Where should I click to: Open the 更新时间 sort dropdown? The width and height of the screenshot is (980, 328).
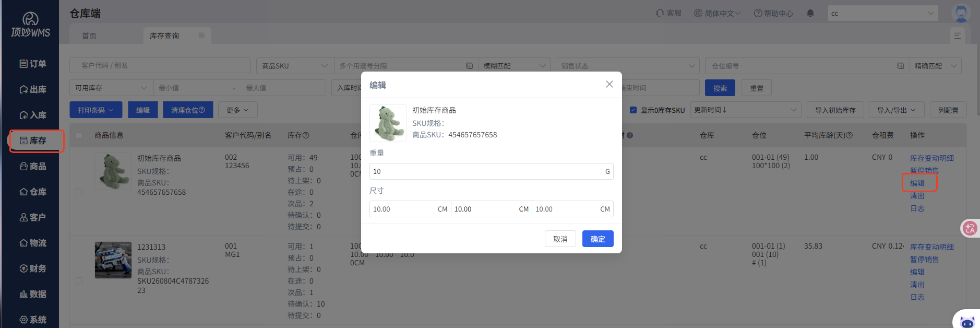746,110
